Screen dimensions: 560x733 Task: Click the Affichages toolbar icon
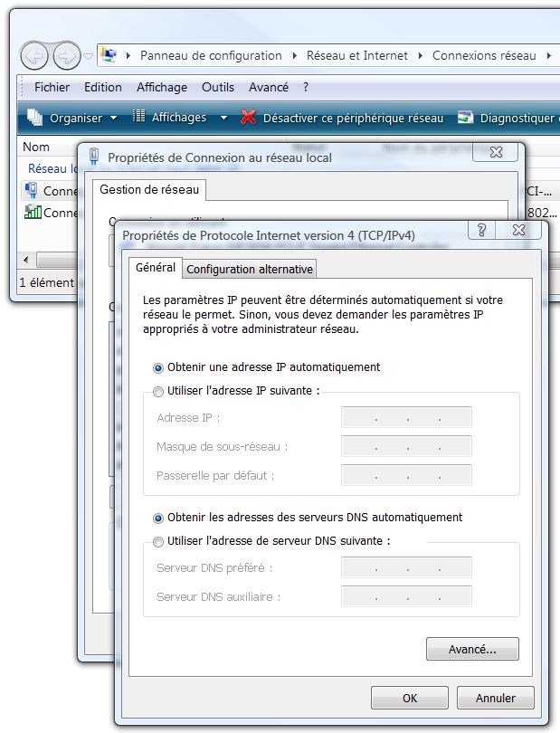(138, 116)
